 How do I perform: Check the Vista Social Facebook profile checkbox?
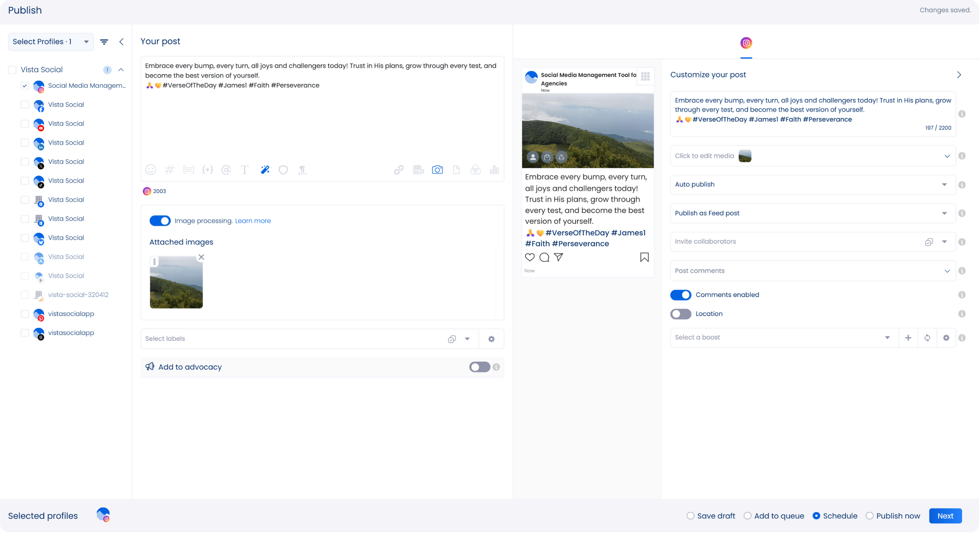(x=25, y=105)
